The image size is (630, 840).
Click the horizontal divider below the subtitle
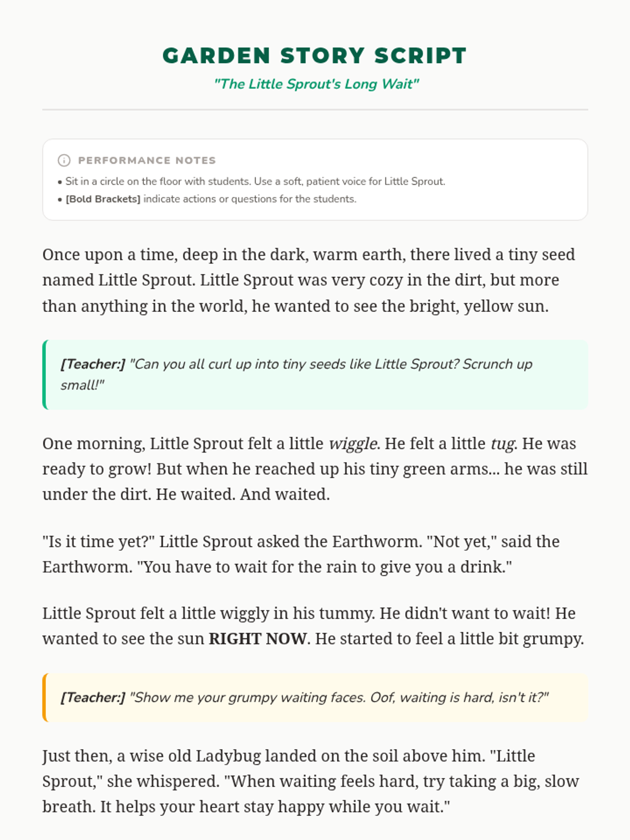point(315,110)
